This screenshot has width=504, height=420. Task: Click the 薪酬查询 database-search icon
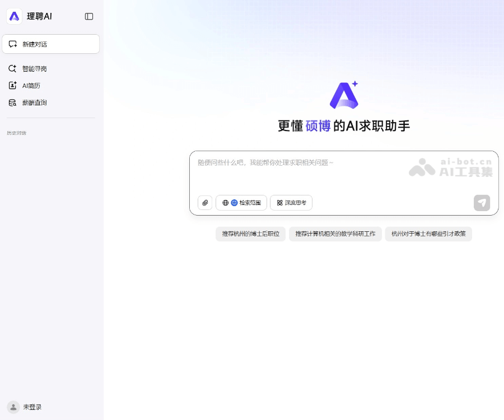click(x=12, y=102)
